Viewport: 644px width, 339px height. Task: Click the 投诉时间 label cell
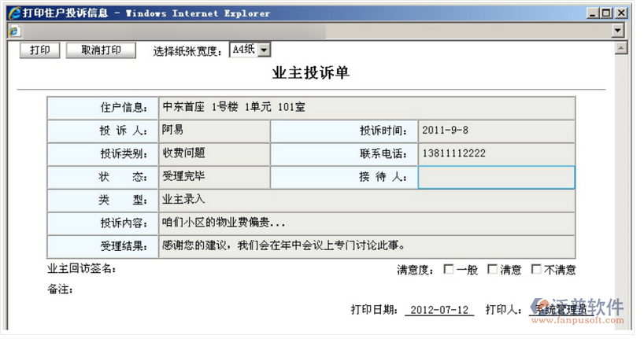coord(344,131)
